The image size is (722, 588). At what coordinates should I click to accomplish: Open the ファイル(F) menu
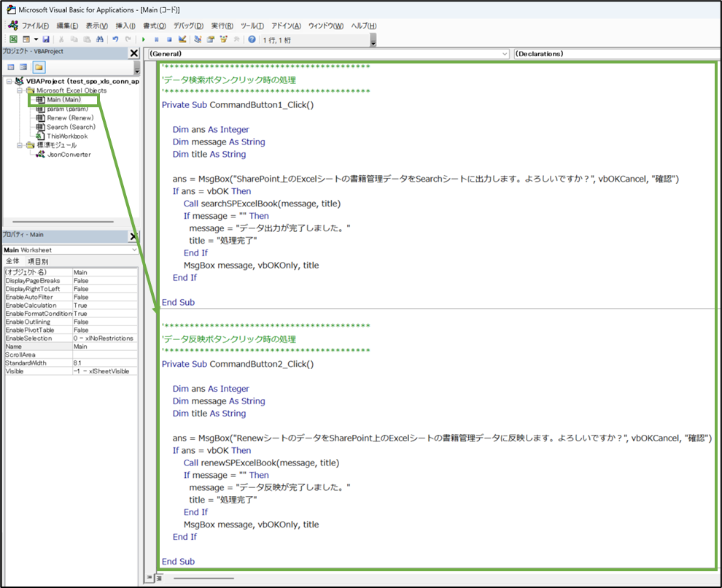(x=35, y=26)
